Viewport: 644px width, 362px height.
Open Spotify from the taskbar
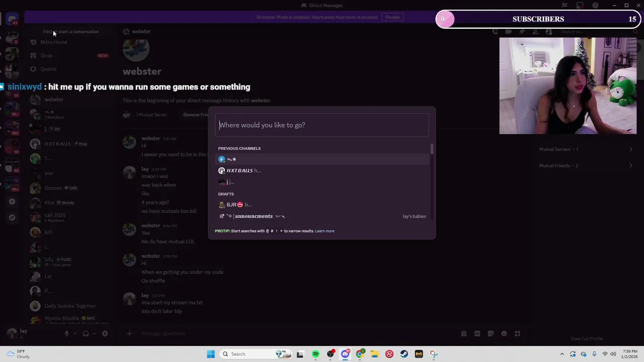click(315, 354)
